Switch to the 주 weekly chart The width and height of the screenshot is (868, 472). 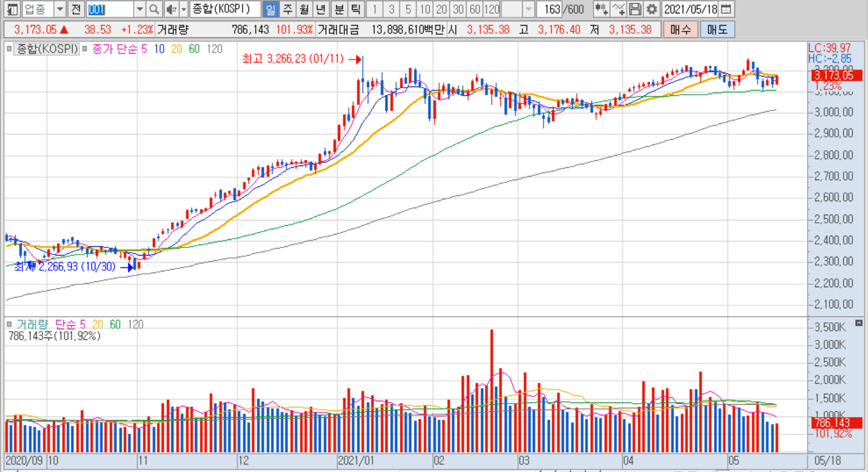tap(287, 9)
